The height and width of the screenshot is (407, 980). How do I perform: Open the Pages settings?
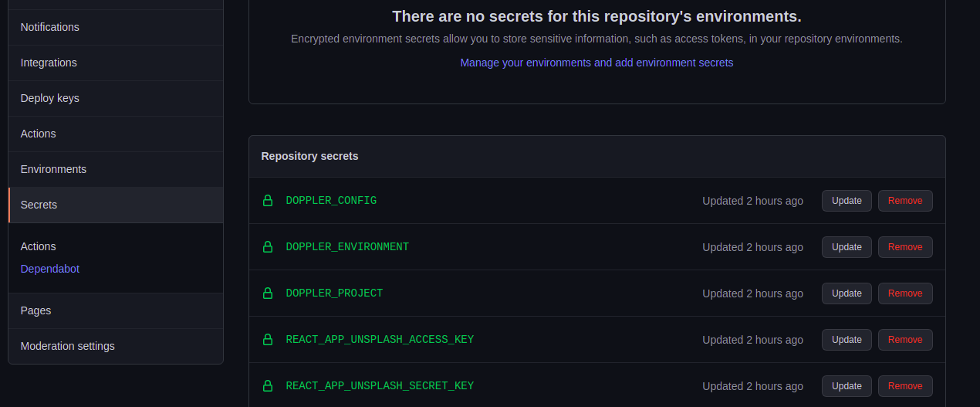(x=36, y=310)
